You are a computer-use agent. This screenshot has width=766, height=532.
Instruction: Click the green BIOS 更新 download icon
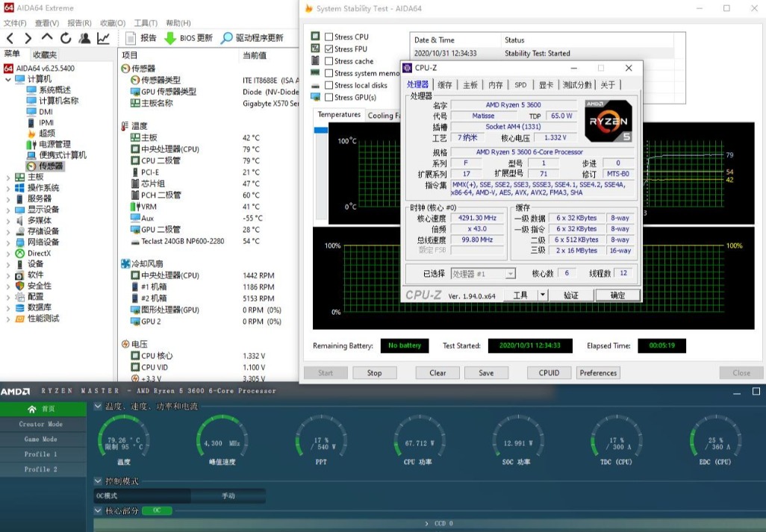(170, 38)
